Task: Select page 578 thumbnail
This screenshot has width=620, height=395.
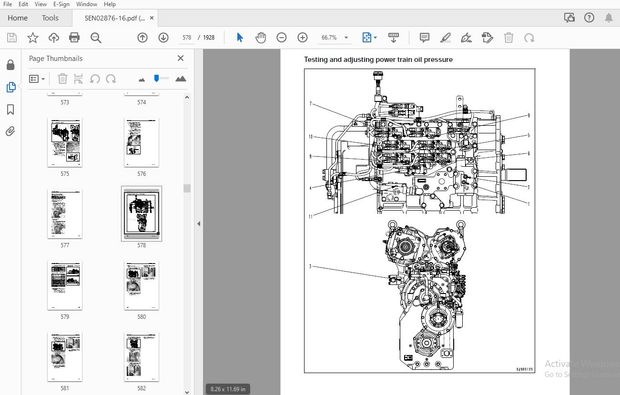Action: tap(142, 214)
